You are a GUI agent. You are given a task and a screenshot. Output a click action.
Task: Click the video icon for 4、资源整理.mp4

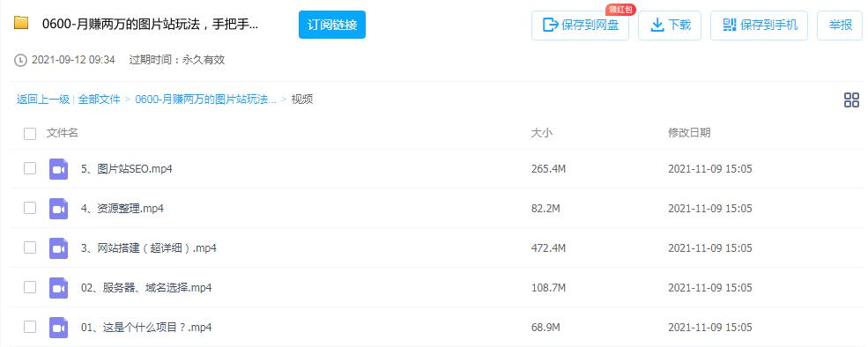pos(58,209)
